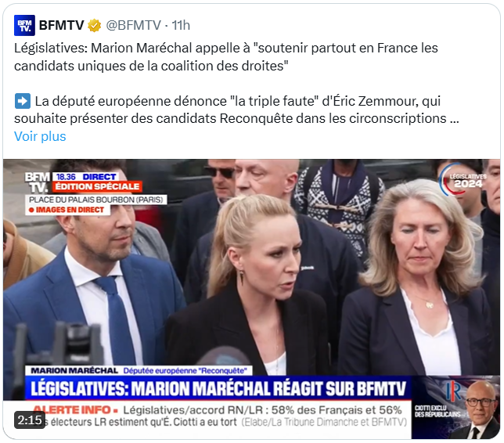Click the BFM TV logo on the video
Viewport: 504px width, 443px height.
(x=38, y=182)
